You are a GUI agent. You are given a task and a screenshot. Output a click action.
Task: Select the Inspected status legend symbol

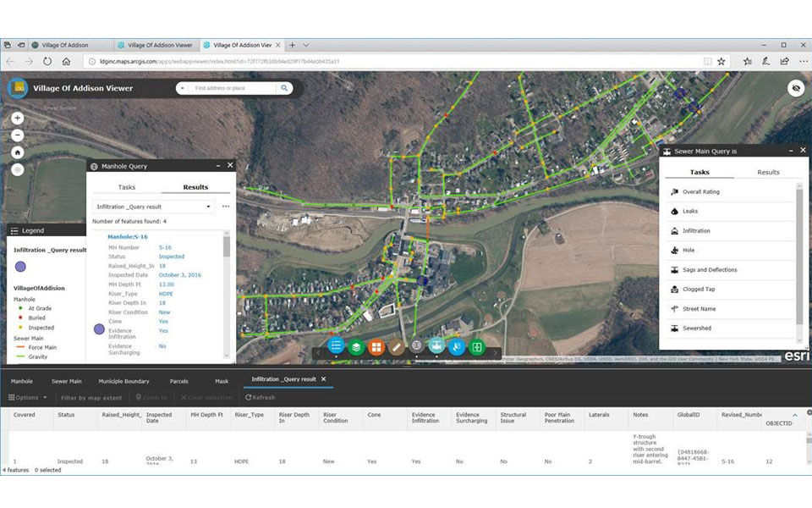point(20,328)
